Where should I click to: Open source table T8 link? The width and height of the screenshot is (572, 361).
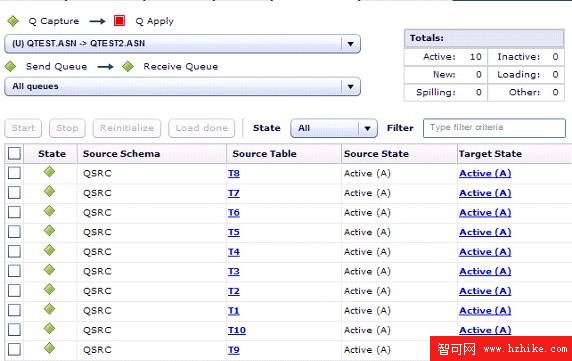pos(234,173)
